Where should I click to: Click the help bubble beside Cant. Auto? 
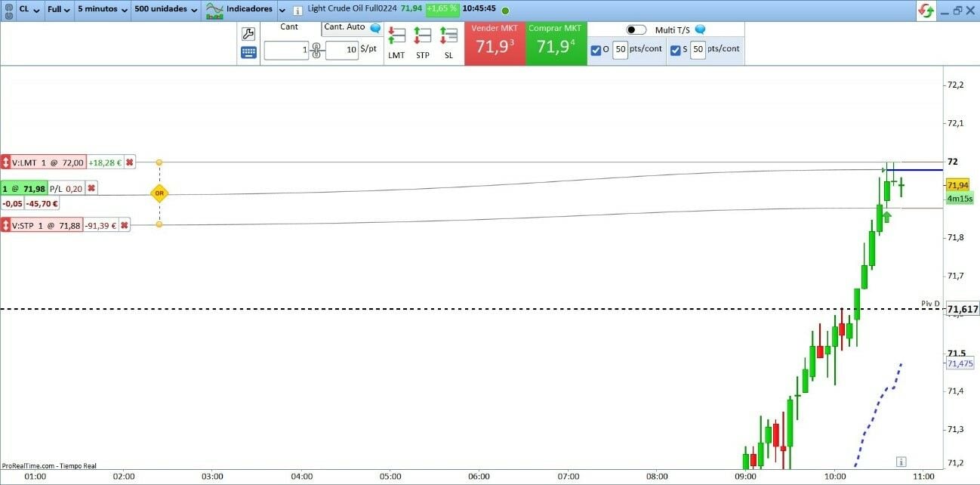pos(375,28)
